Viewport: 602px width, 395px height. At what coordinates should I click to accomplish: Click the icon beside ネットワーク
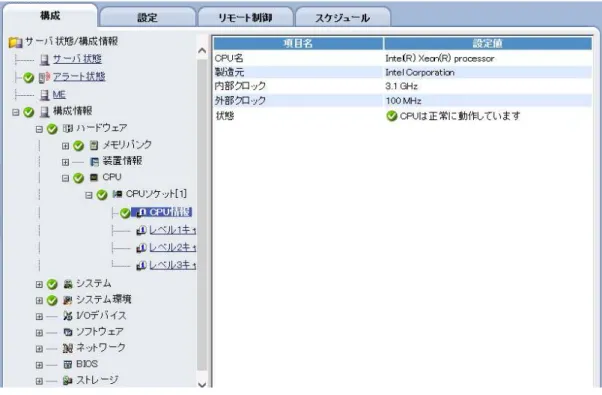[68, 349]
